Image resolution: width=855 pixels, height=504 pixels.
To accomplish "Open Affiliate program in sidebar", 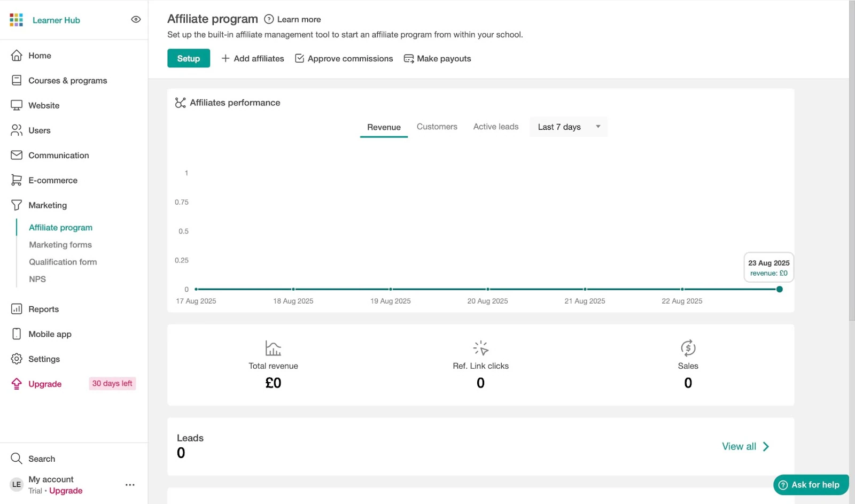I will (60, 228).
